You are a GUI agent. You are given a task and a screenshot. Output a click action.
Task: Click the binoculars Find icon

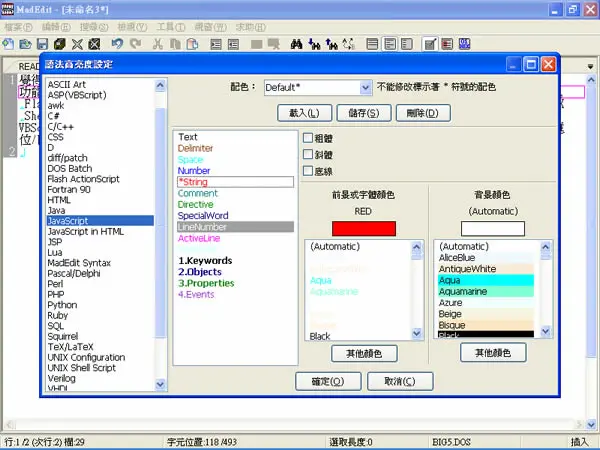click(297, 44)
